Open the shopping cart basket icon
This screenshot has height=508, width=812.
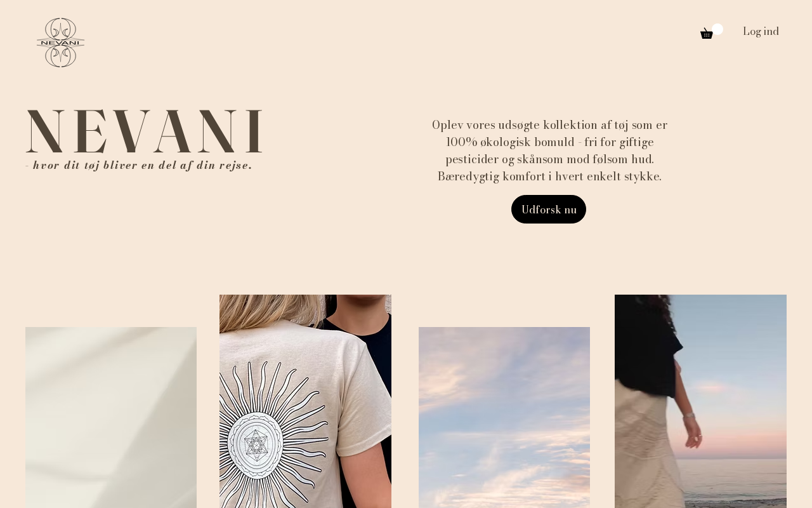pos(706,33)
